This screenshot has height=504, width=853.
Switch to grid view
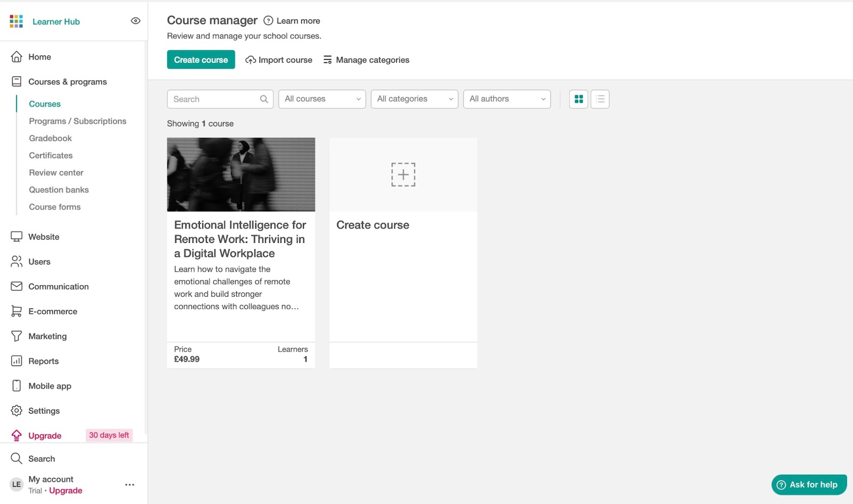[578, 99]
